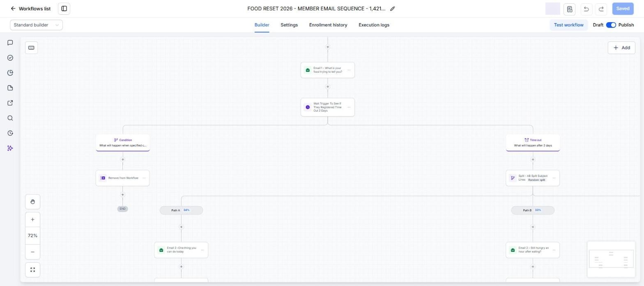Click the search magnifier sidebar icon
Screen dimensions: 644x286
(x=10, y=118)
